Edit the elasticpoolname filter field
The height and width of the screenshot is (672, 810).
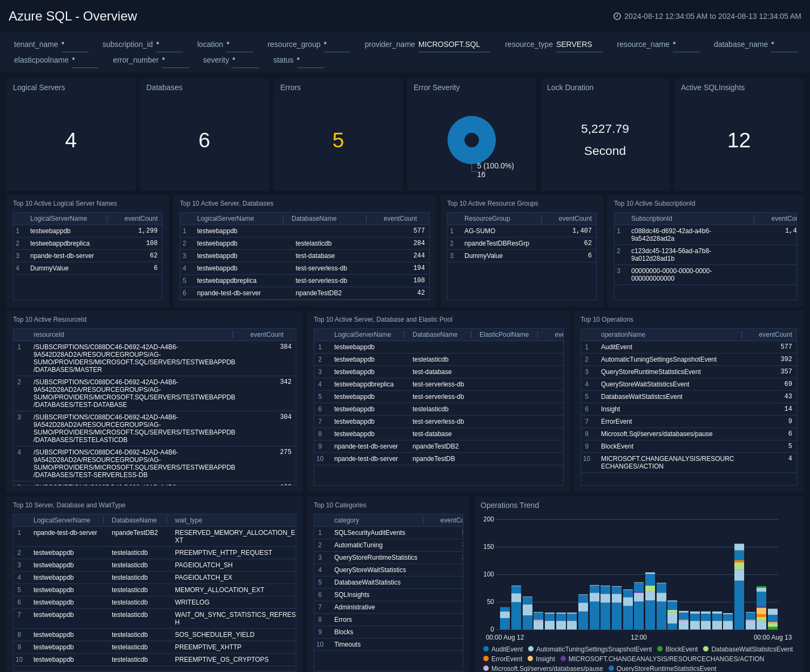point(85,60)
